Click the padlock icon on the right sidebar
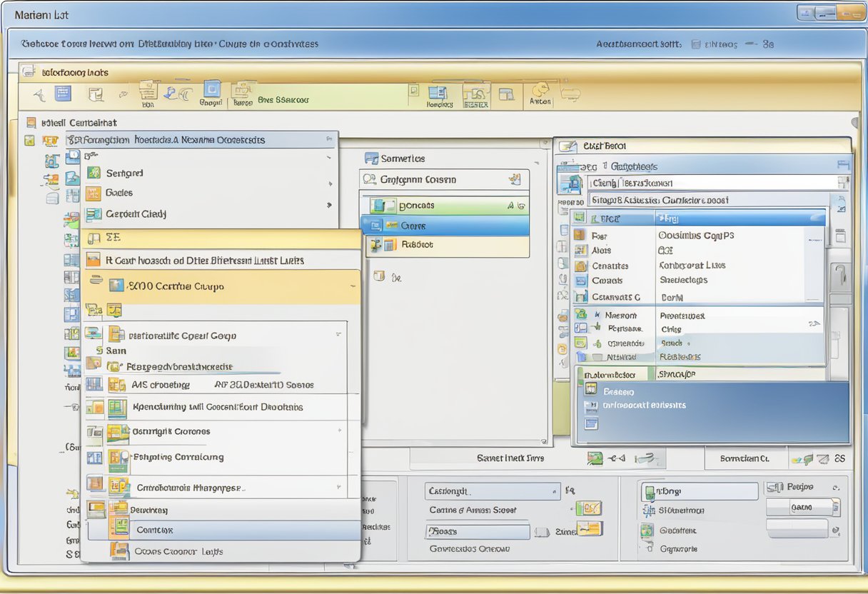 point(842,276)
